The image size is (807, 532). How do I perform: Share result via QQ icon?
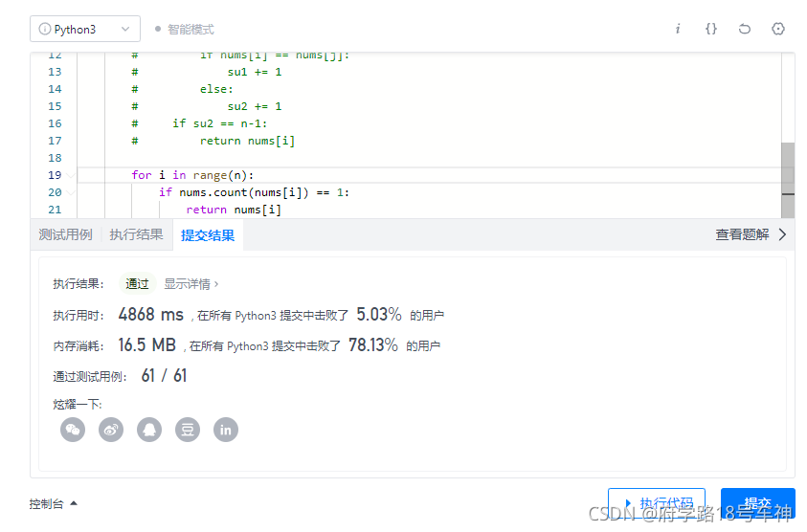point(149,430)
